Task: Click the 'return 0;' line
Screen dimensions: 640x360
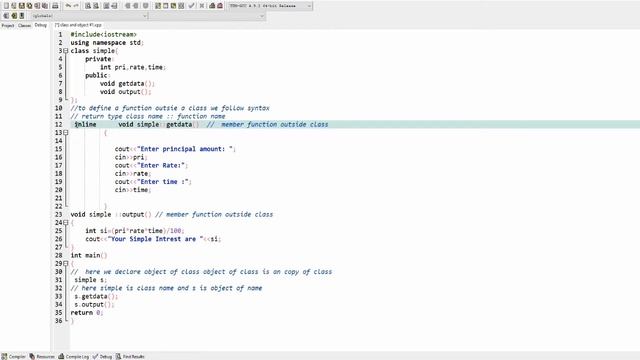Action: [87, 313]
